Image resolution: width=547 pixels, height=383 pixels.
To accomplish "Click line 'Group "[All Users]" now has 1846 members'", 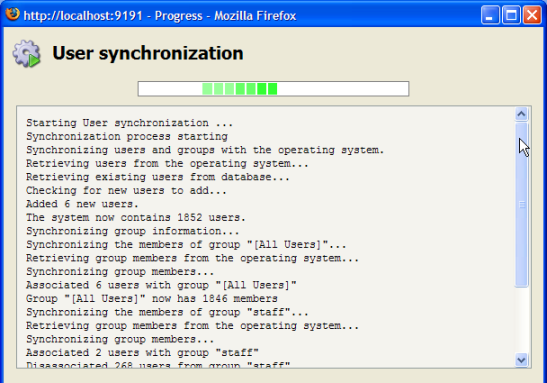I will coord(152,299).
